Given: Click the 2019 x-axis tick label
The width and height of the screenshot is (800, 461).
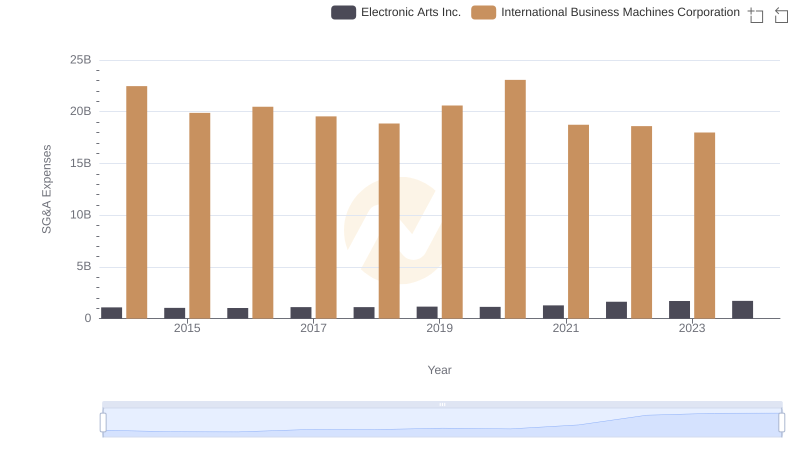Looking at the screenshot, I should pos(439,328).
